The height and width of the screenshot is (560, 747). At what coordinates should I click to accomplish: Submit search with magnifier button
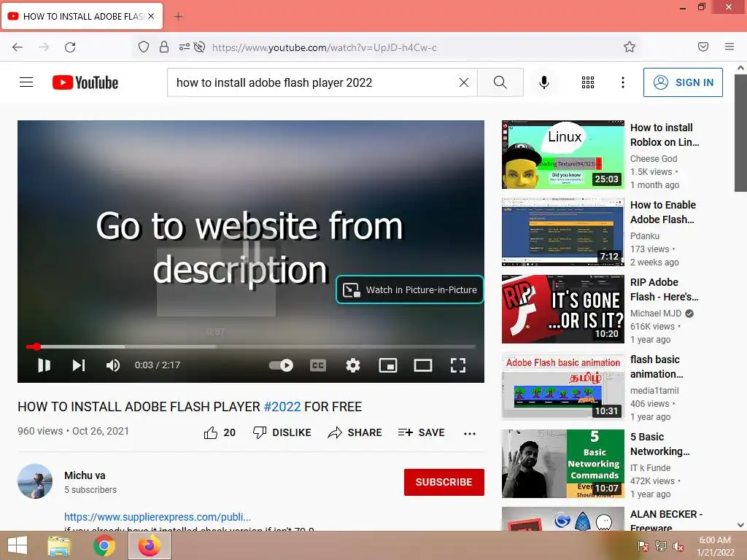pos(500,82)
